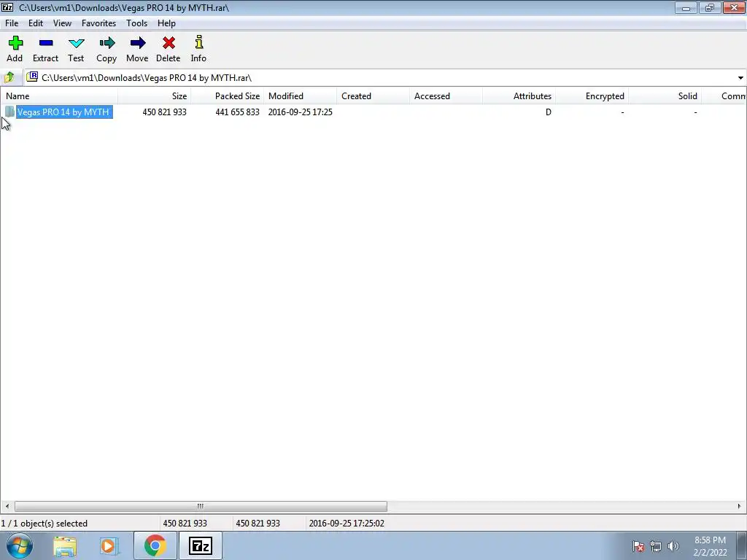Image resolution: width=747 pixels, height=560 pixels.
Task: Click the red Delete icon
Action: [x=169, y=43]
